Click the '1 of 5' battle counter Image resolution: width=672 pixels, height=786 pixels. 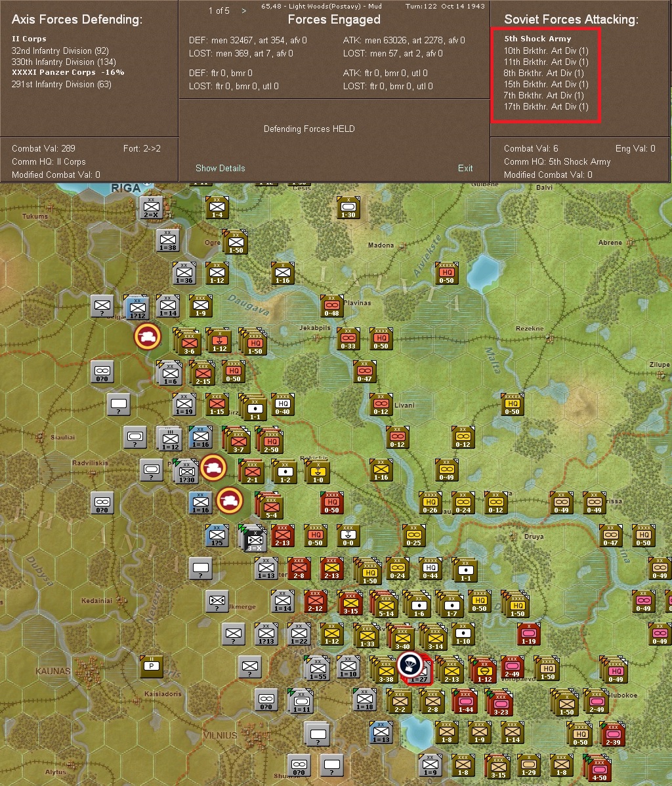tap(219, 10)
